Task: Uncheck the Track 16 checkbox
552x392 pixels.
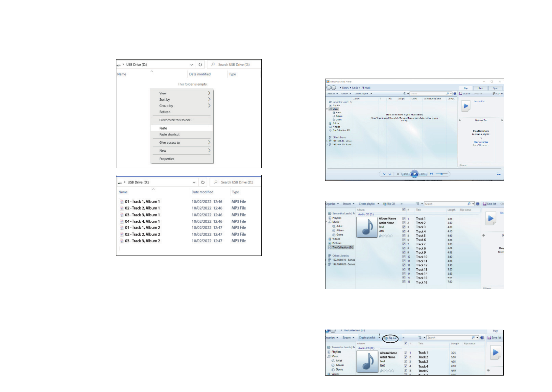Action: pos(404,282)
